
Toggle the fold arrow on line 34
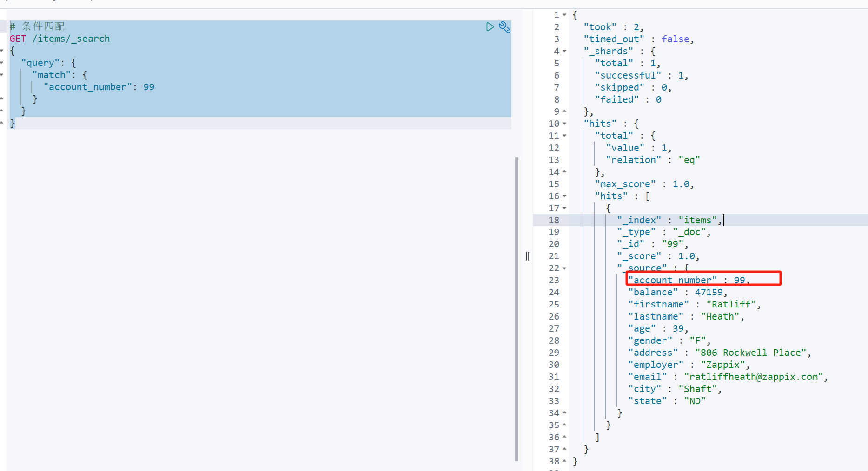(x=564, y=413)
